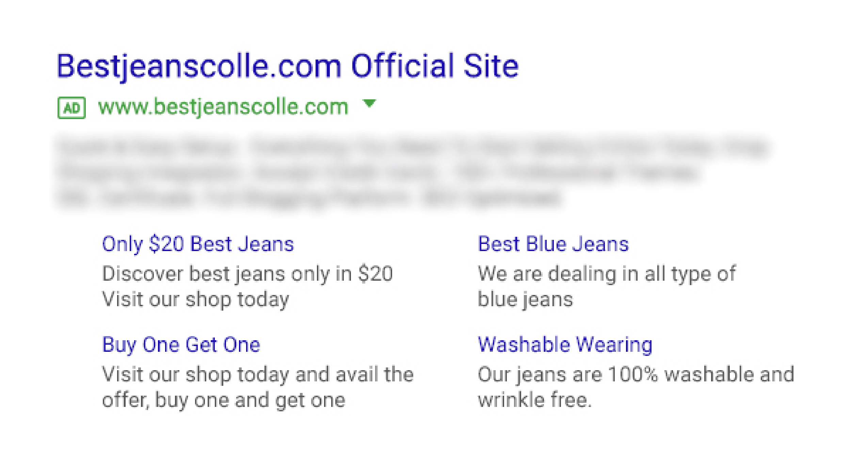This screenshot has height=461, width=868.
Task: Click the offer, buy one and get one line
Action: pos(224,401)
